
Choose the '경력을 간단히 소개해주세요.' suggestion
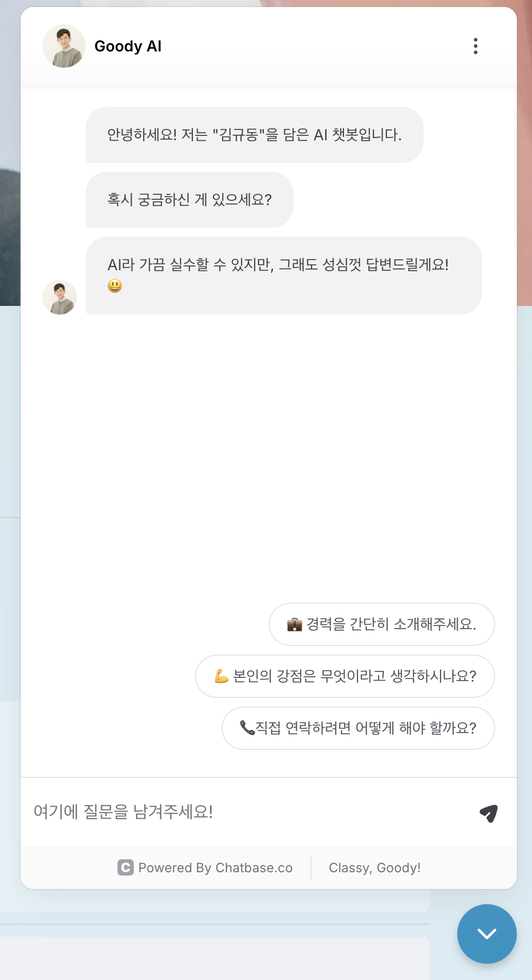click(381, 624)
